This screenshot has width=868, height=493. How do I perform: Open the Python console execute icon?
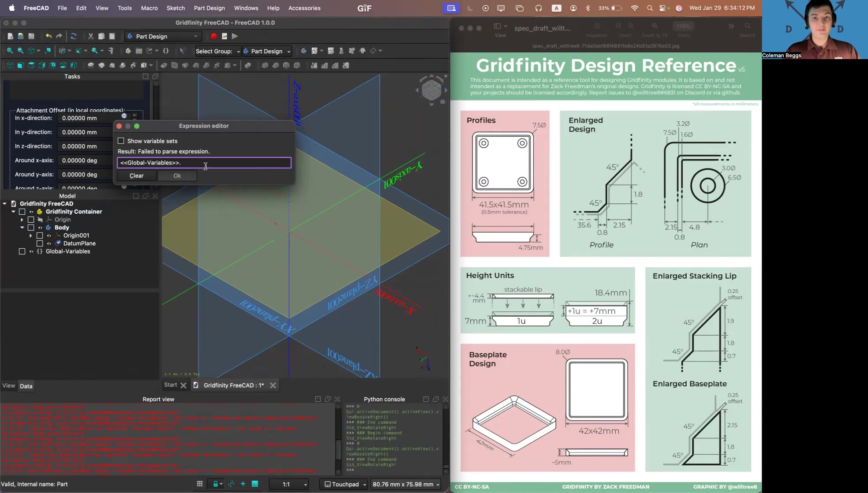tap(235, 36)
